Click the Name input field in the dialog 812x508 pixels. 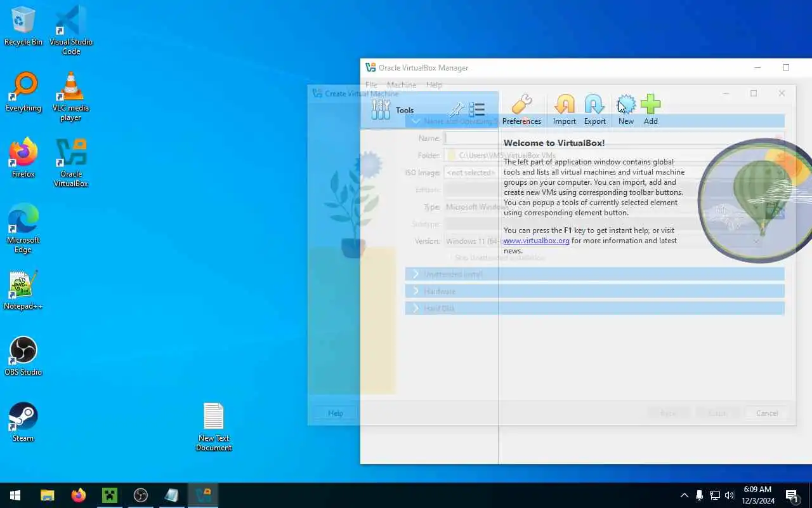click(x=614, y=138)
